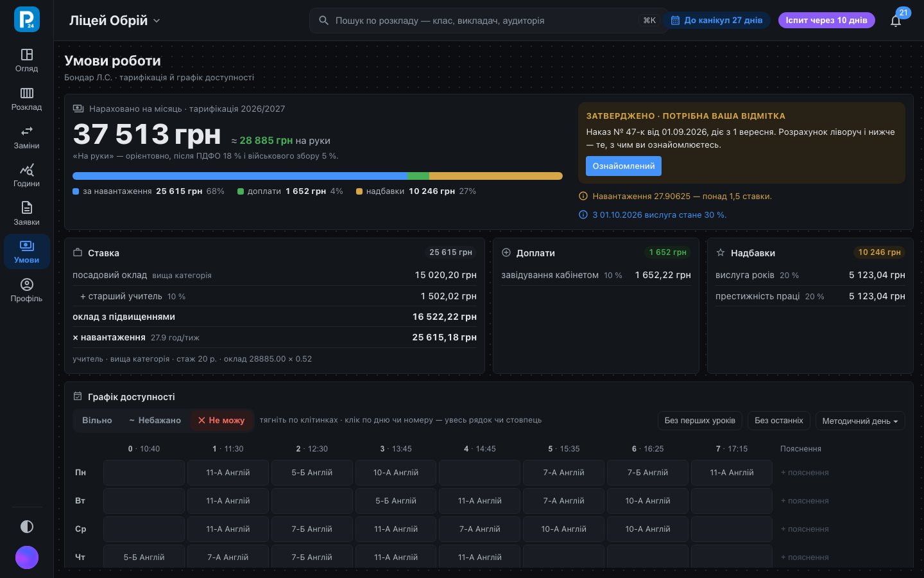Click the yellow надбавки bar segment
This screenshot has height=578, width=924.
(x=496, y=175)
